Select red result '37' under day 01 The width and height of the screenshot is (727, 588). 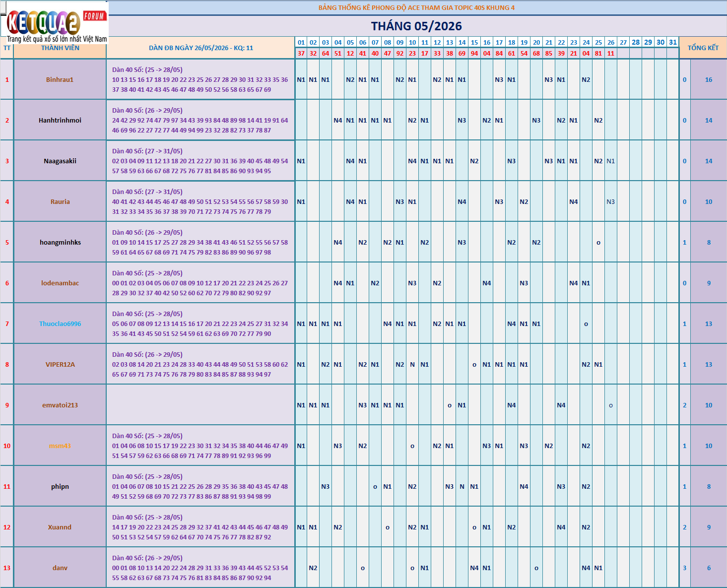(301, 53)
